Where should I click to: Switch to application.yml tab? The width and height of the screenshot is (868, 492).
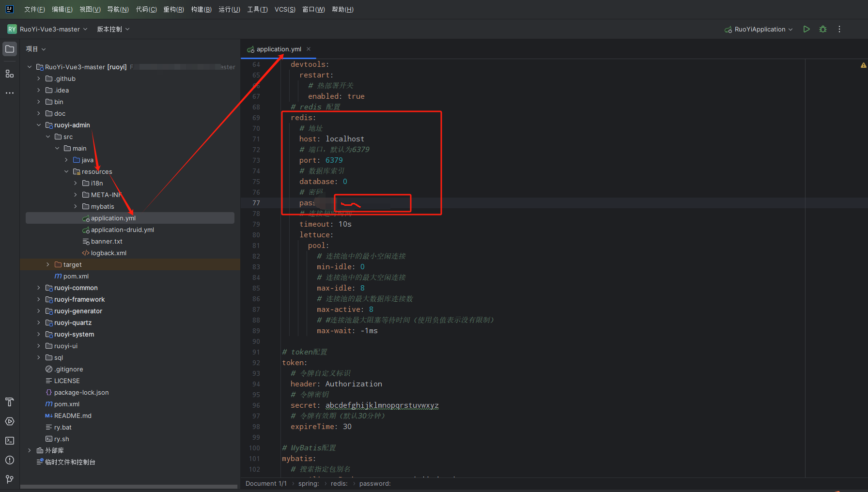click(x=279, y=49)
